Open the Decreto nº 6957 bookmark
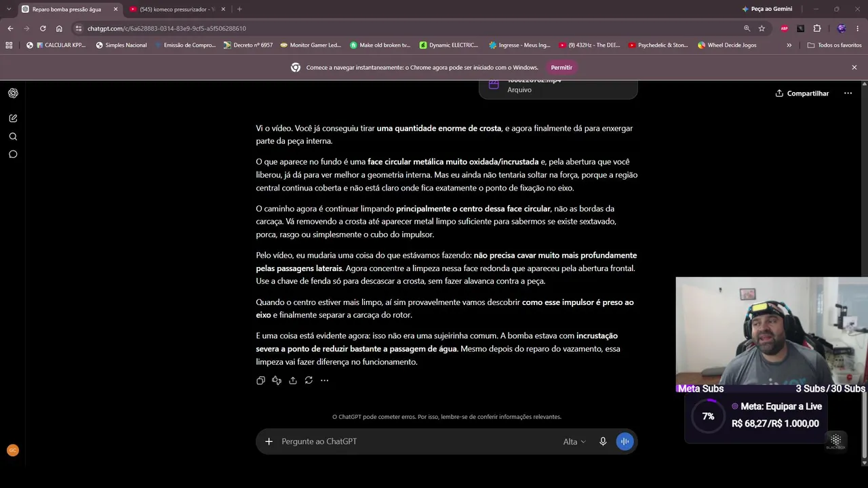 coord(248,45)
